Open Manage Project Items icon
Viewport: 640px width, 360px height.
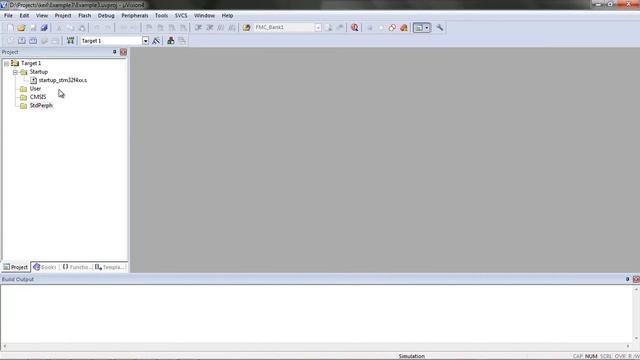[x=171, y=41]
